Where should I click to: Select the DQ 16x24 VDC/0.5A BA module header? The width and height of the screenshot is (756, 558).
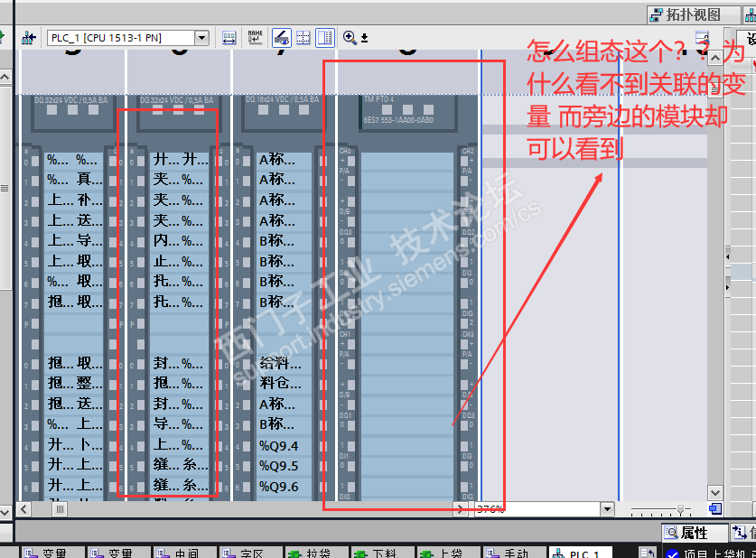(284, 112)
